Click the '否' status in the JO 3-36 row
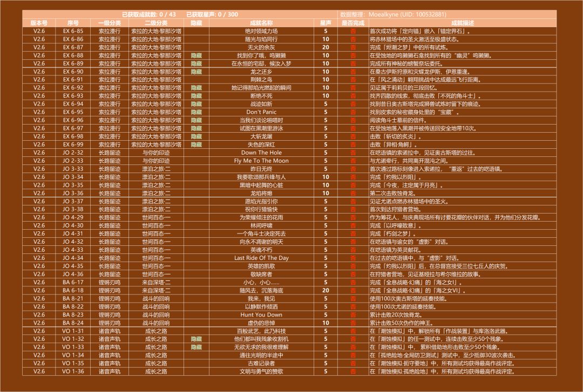The height and width of the screenshot is (392, 583). click(x=353, y=193)
